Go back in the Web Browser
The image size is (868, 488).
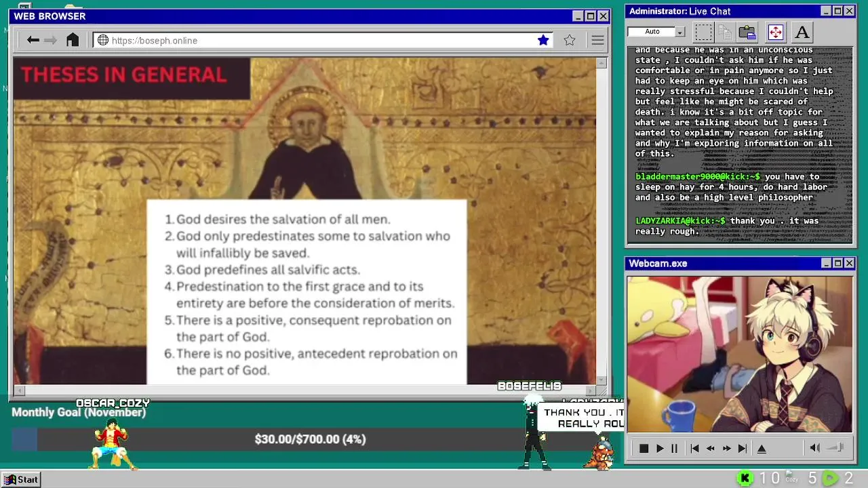(x=33, y=40)
